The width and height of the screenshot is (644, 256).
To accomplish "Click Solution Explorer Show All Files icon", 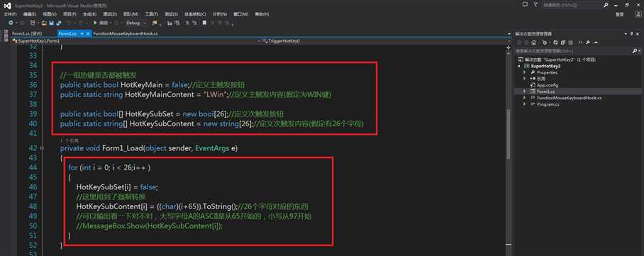I will [570, 43].
